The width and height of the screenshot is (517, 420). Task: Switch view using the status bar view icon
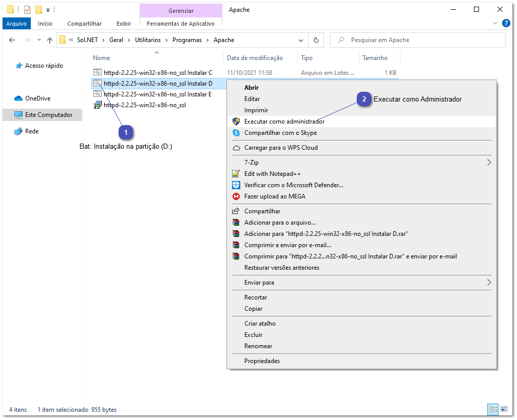point(493,409)
